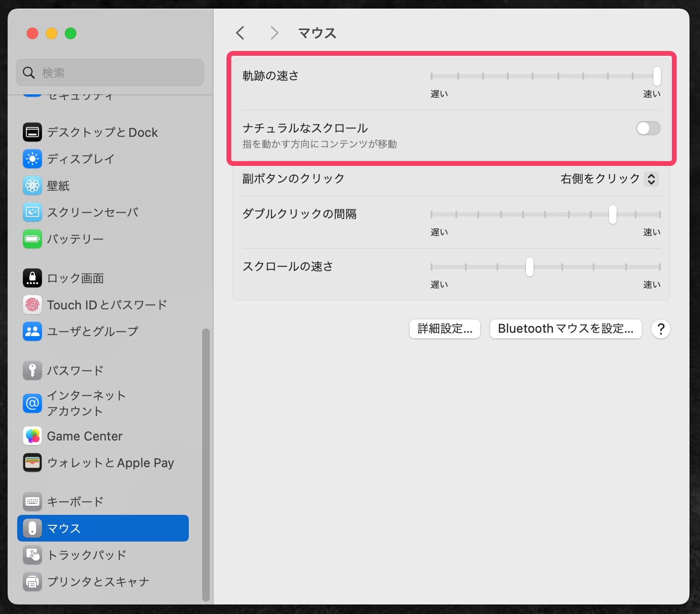Click inside the 検索 search field
Image resolution: width=700 pixels, height=614 pixels.
(x=110, y=72)
